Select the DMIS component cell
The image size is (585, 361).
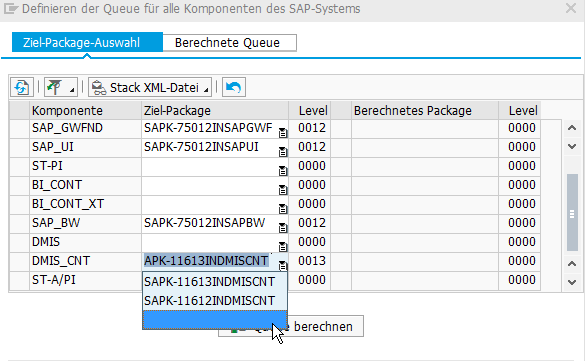click(85, 242)
